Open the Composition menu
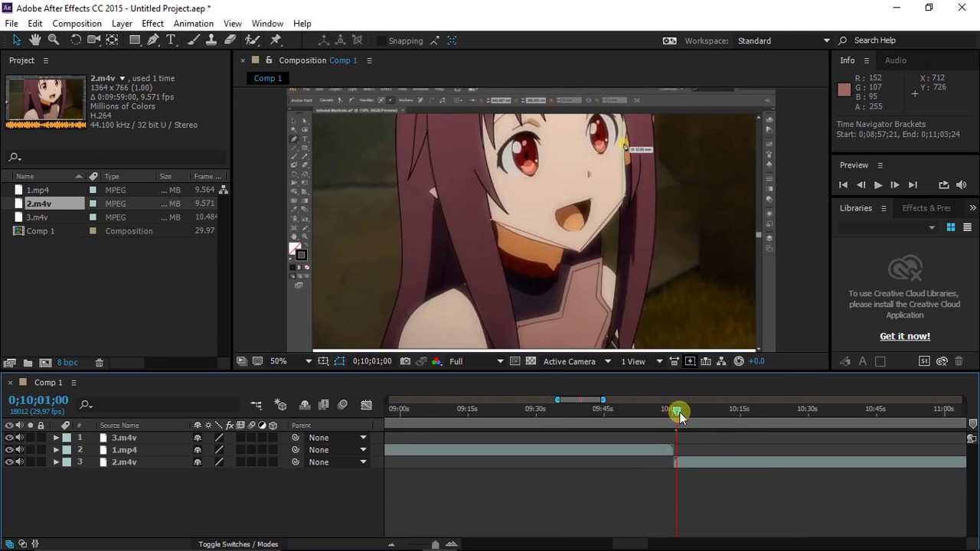The height and width of the screenshot is (551, 980). pyautogui.click(x=77, y=24)
